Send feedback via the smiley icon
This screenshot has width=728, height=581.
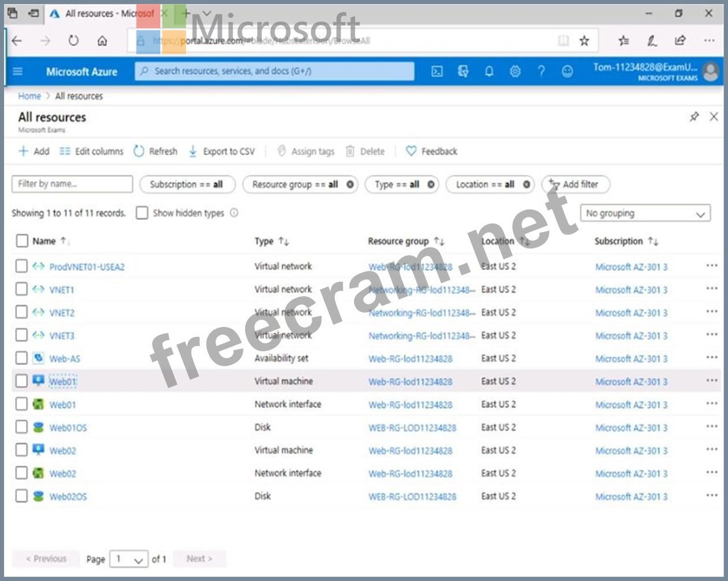pos(567,71)
